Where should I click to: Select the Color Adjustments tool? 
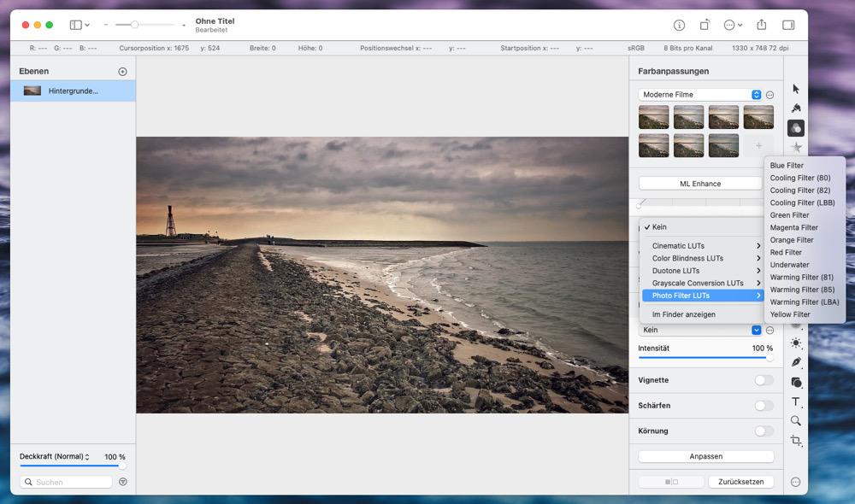point(796,128)
